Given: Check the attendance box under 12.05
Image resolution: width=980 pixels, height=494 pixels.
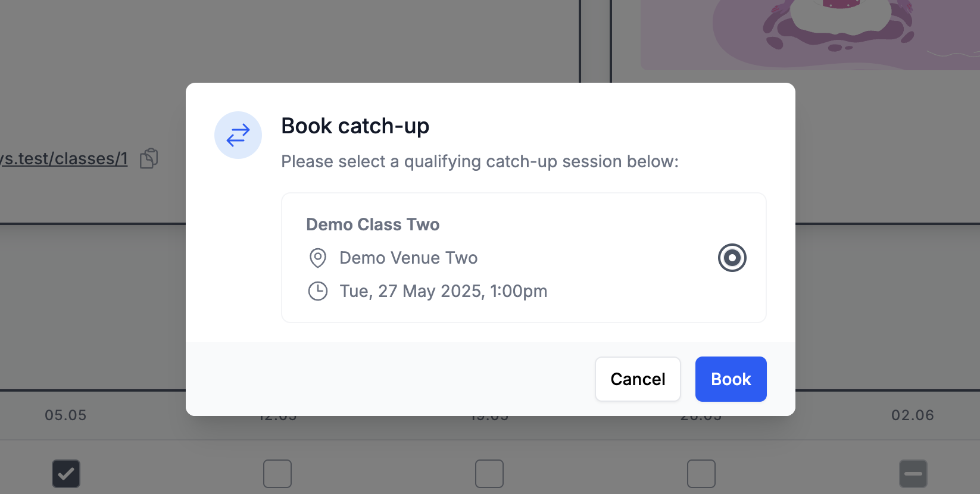Looking at the screenshot, I should pyautogui.click(x=277, y=473).
